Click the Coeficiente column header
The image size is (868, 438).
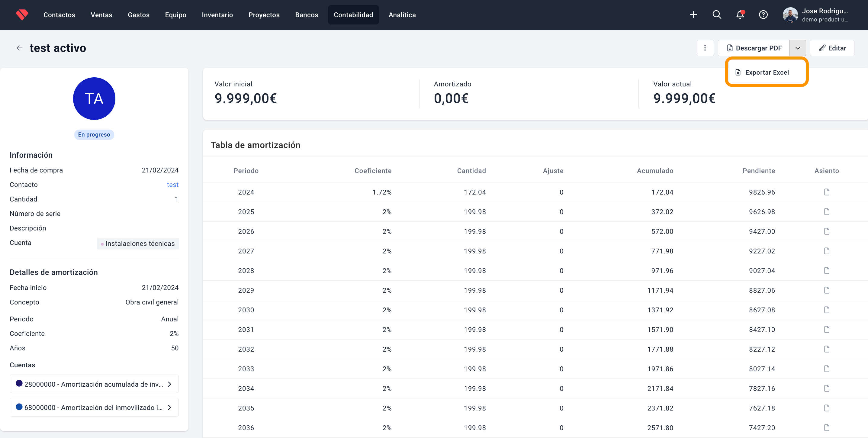373,171
